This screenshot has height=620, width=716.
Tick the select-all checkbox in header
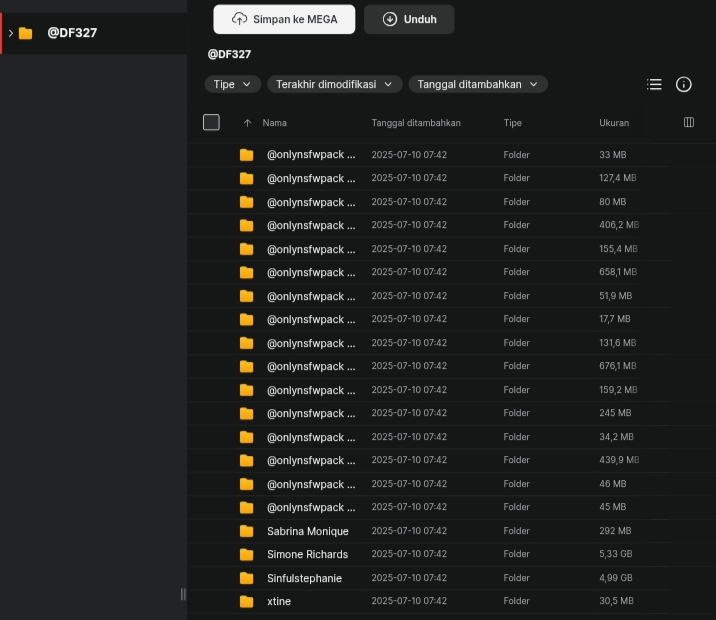pos(211,122)
